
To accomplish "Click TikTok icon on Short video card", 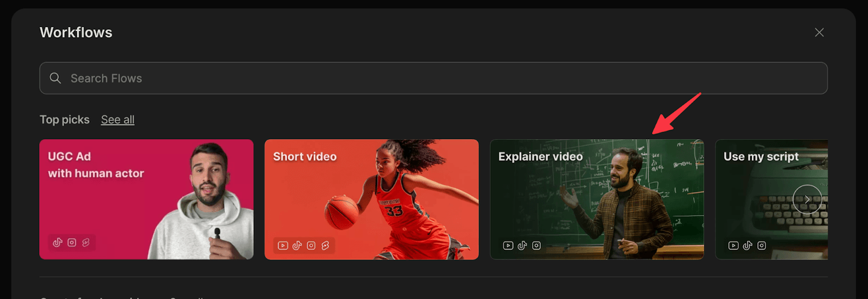I will pyautogui.click(x=297, y=246).
